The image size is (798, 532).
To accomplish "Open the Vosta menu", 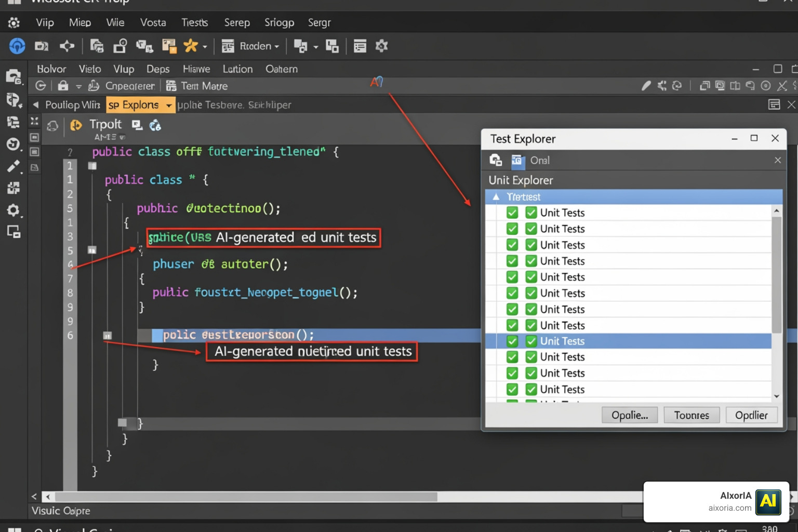I will coord(153,23).
